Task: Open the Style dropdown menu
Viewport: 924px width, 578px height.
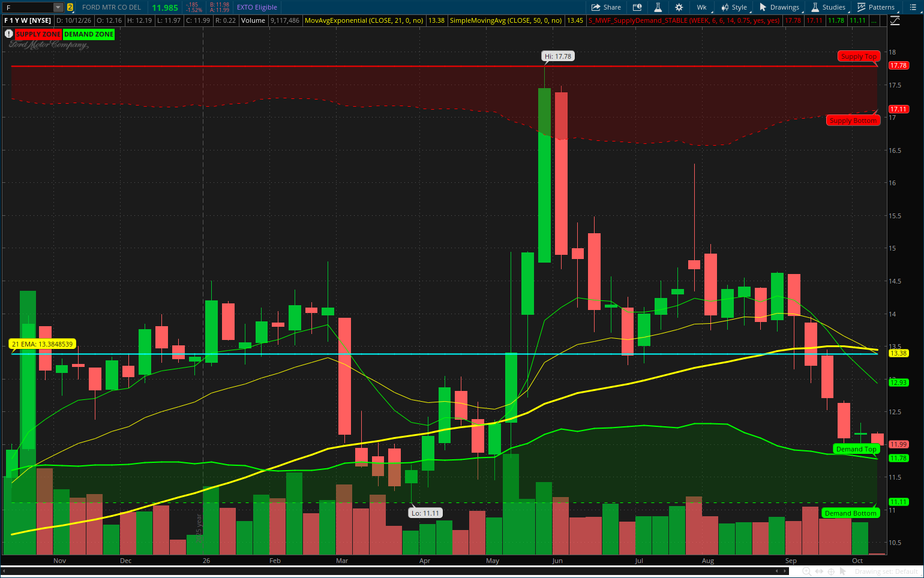Action: pos(734,7)
